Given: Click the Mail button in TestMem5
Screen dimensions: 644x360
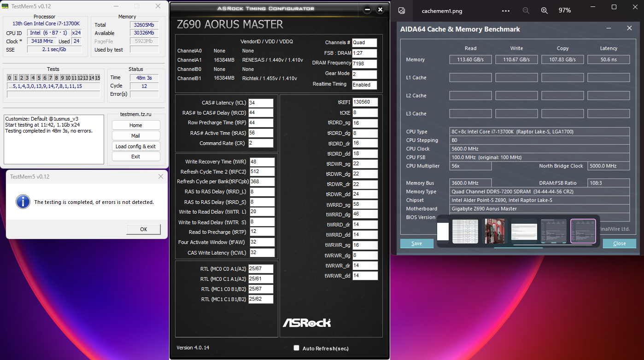Looking at the screenshot, I should pyautogui.click(x=136, y=136).
